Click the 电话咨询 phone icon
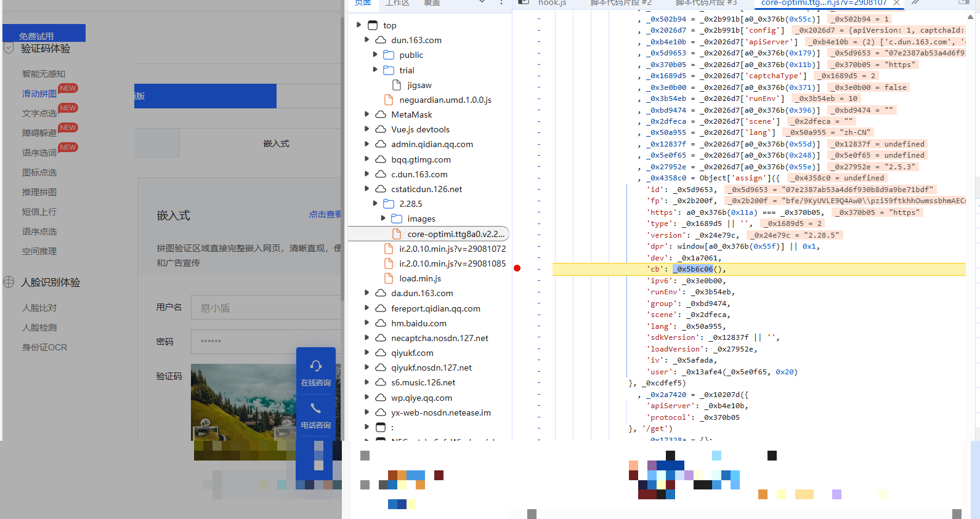Image resolution: width=980 pixels, height=519 pixels. click(315, 409)
